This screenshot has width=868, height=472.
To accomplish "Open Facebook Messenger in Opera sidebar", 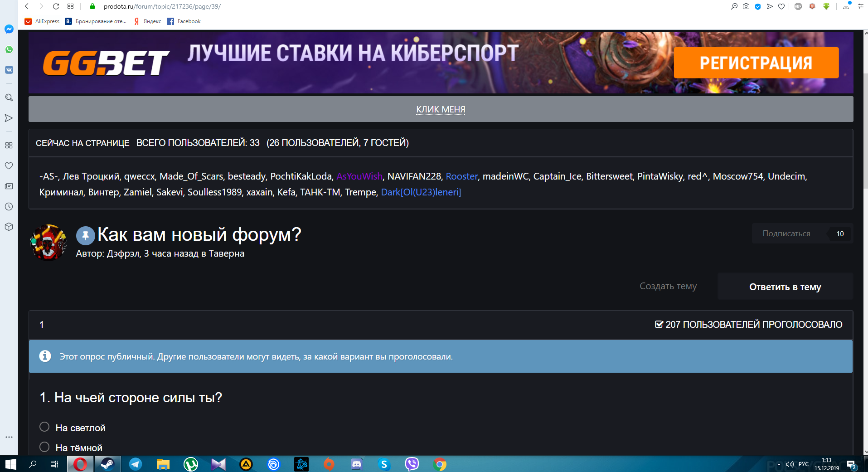I will 9,29.
